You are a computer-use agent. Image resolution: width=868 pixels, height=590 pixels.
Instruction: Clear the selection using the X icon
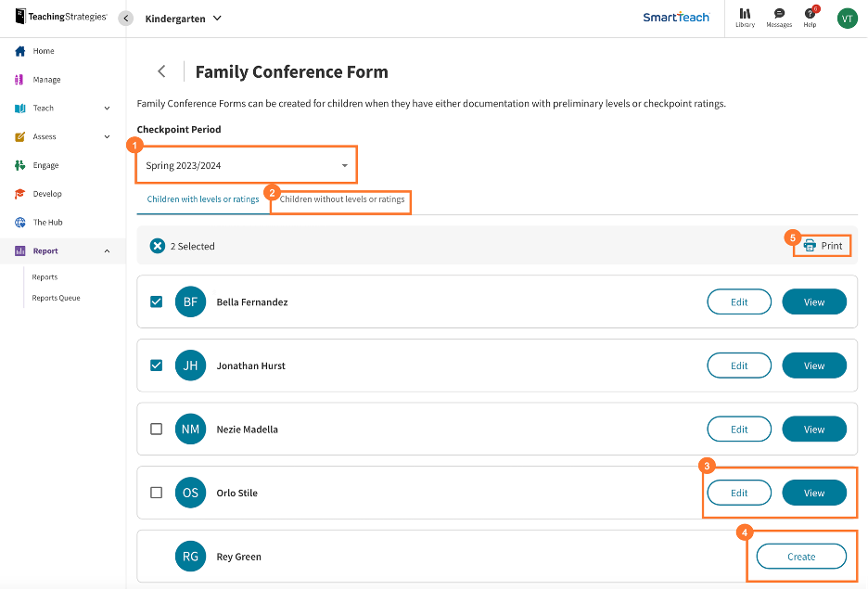157,246
